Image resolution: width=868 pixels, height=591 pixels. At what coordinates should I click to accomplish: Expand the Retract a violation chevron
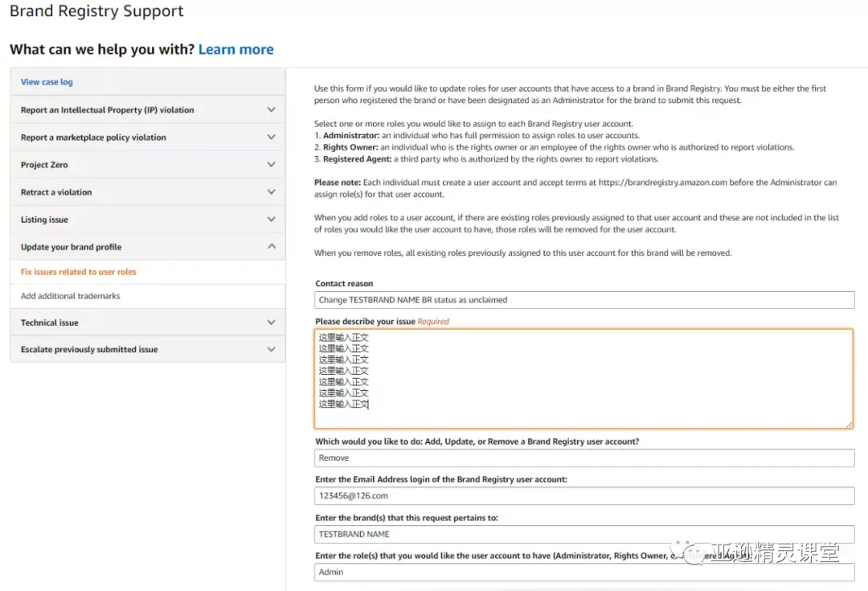pos(272,191)
